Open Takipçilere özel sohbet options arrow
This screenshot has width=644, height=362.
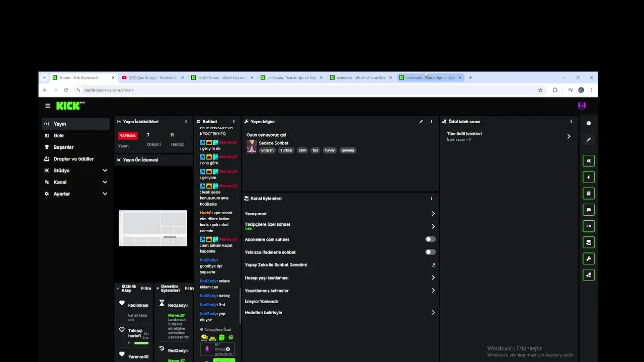point(433,226)
